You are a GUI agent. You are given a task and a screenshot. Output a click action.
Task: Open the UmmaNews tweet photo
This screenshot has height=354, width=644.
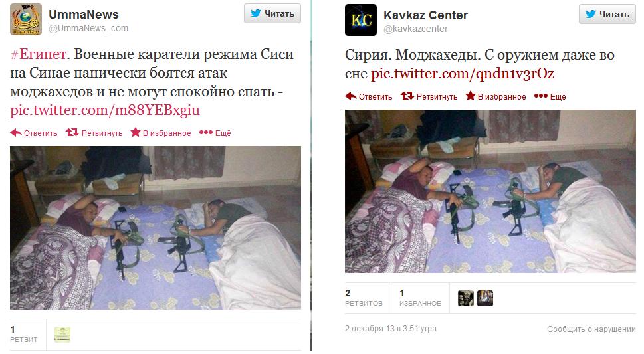coord(156,228)
